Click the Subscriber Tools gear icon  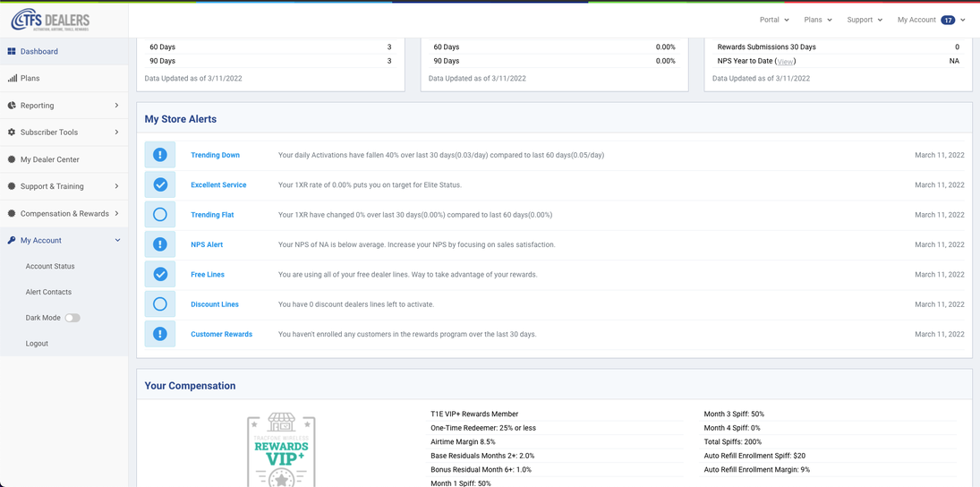pos(12,132)
